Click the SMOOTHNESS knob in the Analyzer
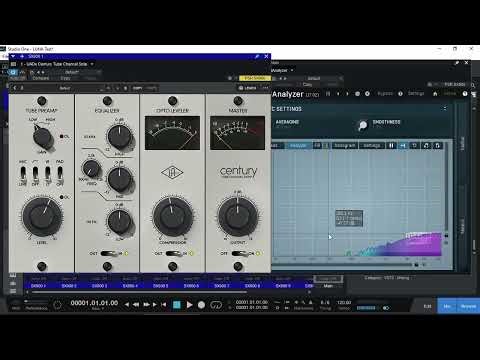This screenshot has height=360, width=480. [x=362, y=125]
